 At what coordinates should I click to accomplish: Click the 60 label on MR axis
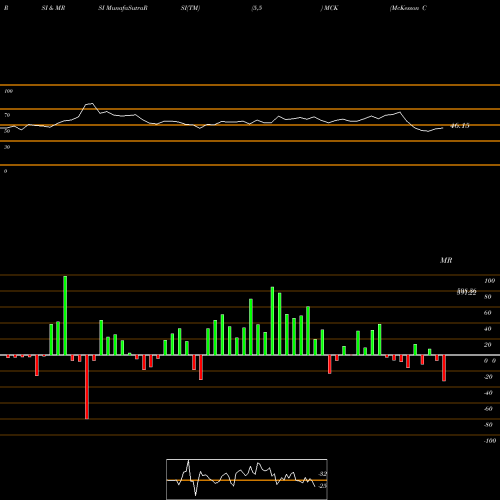488,313
